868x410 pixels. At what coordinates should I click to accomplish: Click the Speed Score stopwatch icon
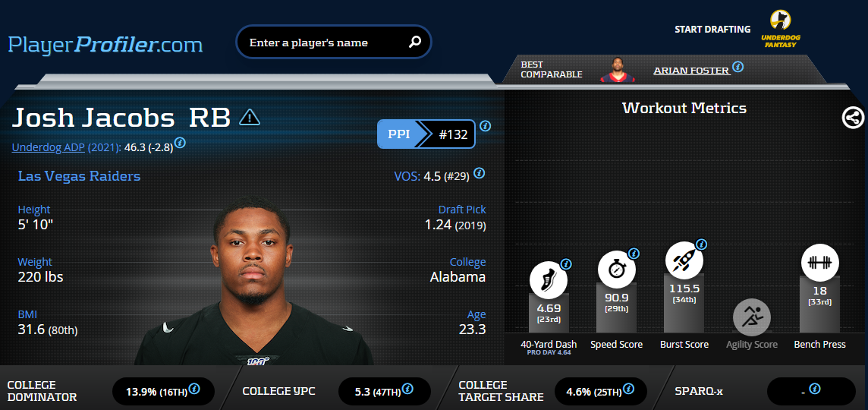click(617, 270)
